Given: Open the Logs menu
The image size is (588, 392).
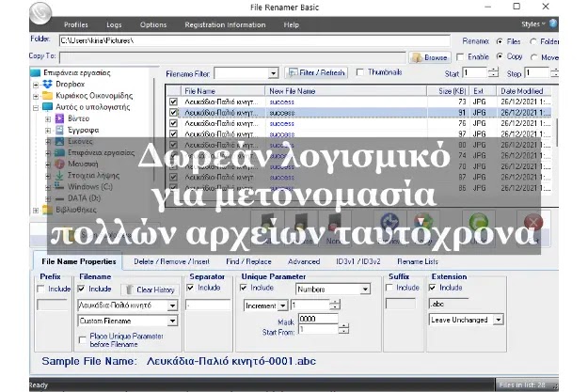Looking at the screenshot, I should pos(114,24).
